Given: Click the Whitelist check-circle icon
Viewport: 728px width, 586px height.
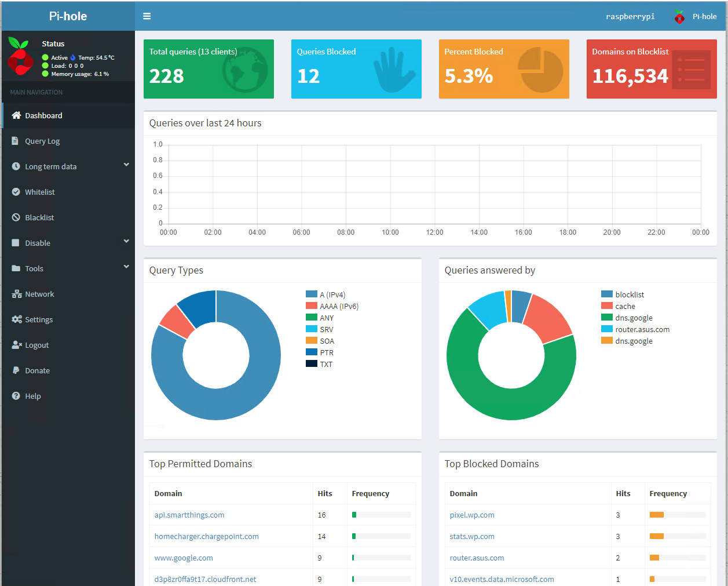Looking at the screenshot, I should point(16,192).
